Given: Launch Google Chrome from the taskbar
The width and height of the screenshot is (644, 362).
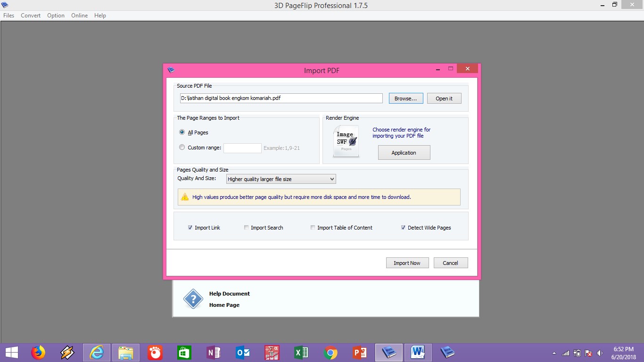Looking at the screenshot, I should [x=330, y=353].
